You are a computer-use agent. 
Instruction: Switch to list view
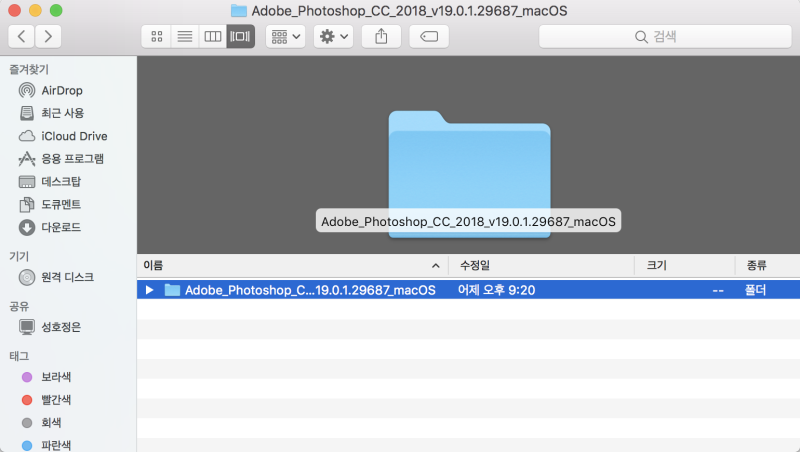185,36
